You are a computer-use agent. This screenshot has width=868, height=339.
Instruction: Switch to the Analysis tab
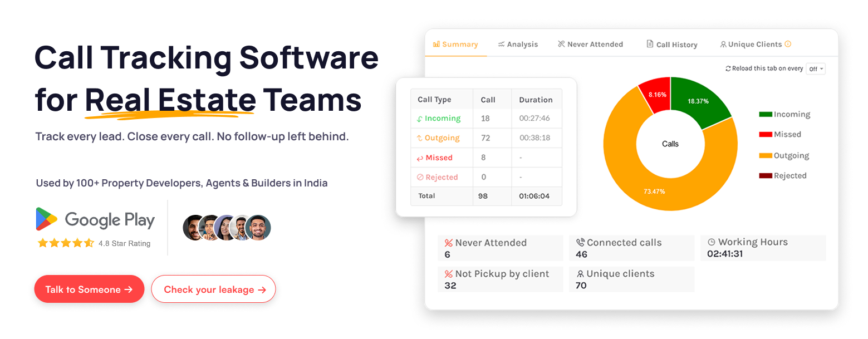click(518, 44)
